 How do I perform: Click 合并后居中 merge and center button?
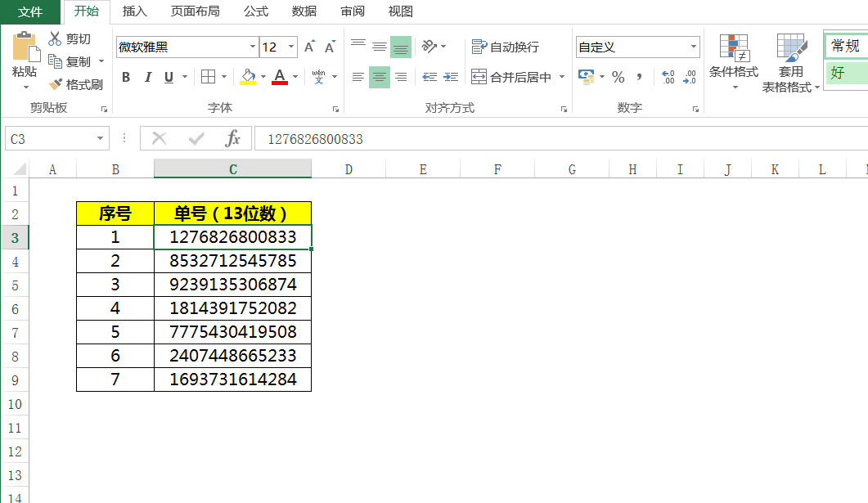511,77
